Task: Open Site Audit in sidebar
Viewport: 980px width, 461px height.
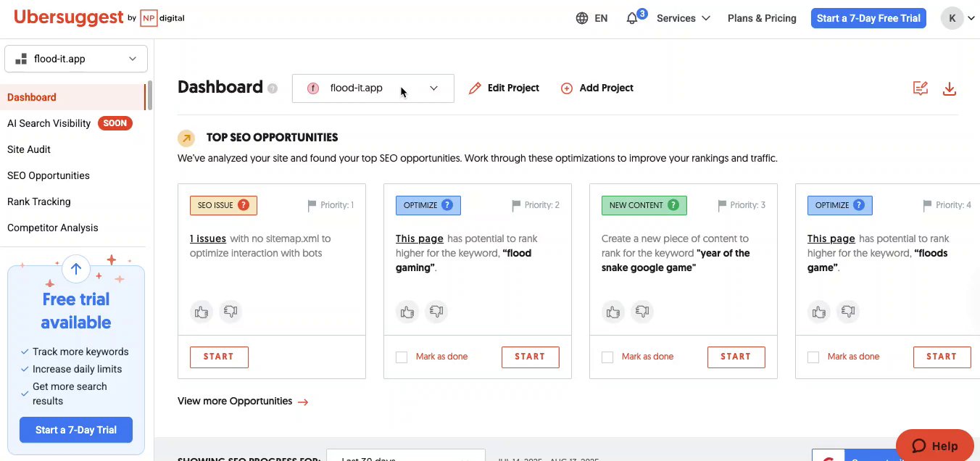Action: (x=29, y=149)
